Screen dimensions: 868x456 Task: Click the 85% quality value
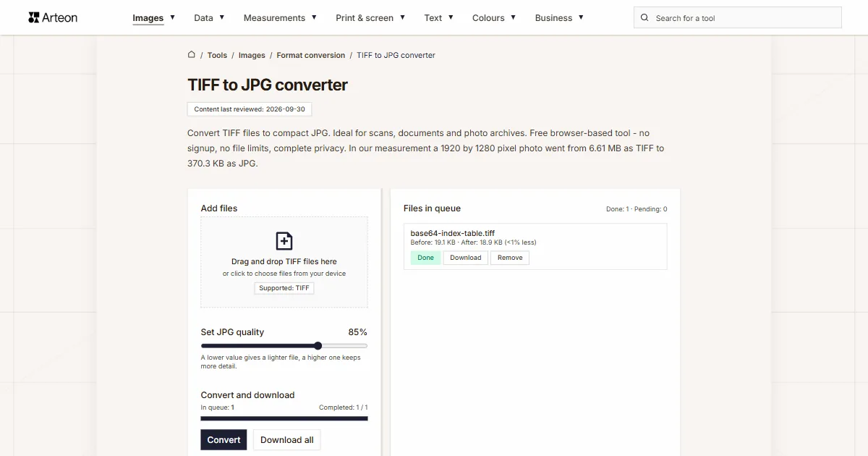[x=358, y=332]
